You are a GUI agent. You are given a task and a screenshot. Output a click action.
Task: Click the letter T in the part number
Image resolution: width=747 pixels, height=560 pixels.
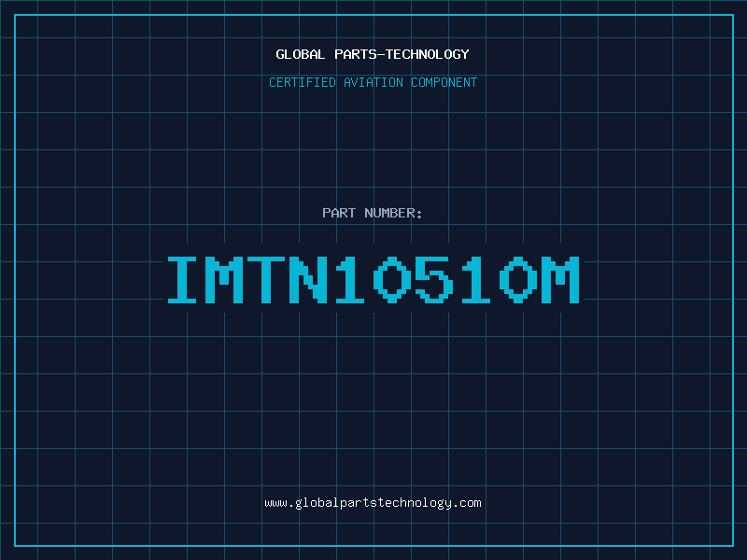[x=266, y=280]
